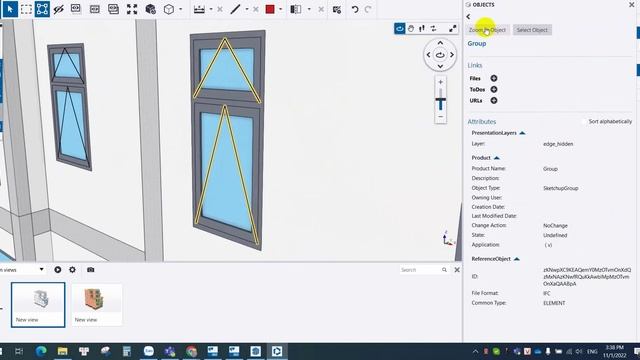Go back in the Objects panel

[468, 17]
